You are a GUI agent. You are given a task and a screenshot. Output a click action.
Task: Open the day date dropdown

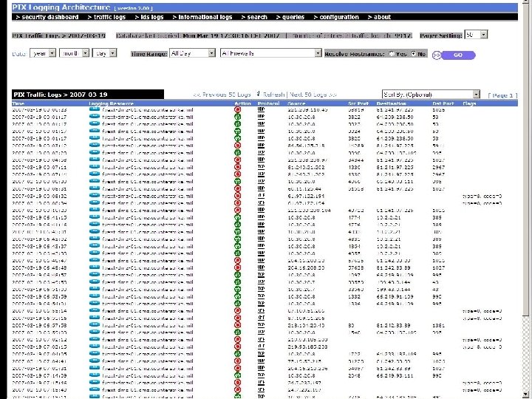(104, 53)
